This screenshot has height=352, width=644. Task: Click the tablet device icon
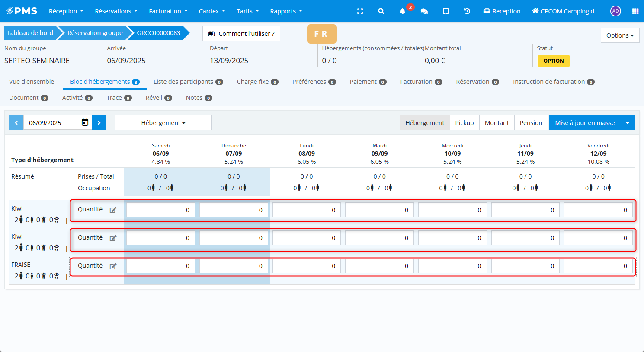click(445, 11)
